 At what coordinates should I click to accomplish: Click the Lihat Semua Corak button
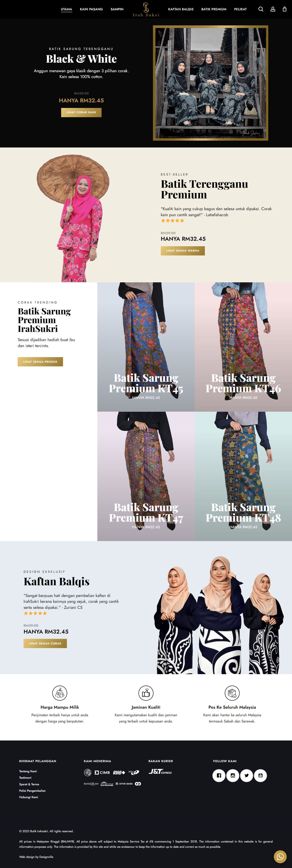click(45, 643)
